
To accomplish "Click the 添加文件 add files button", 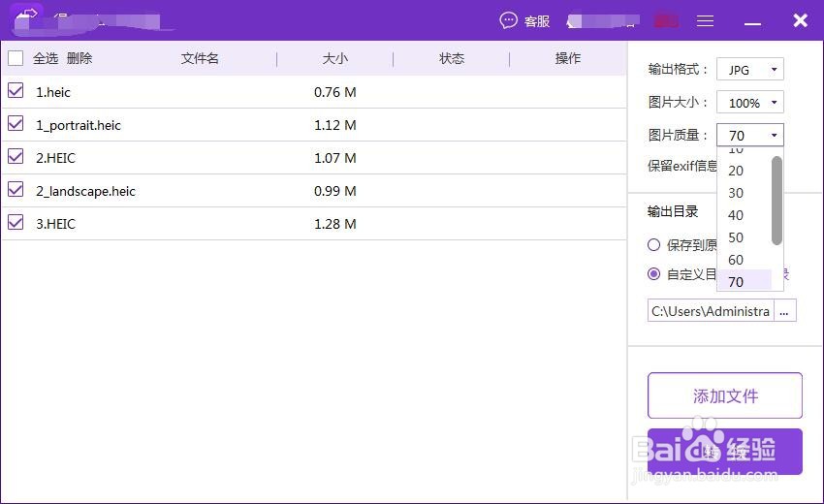I will point(725,395).
